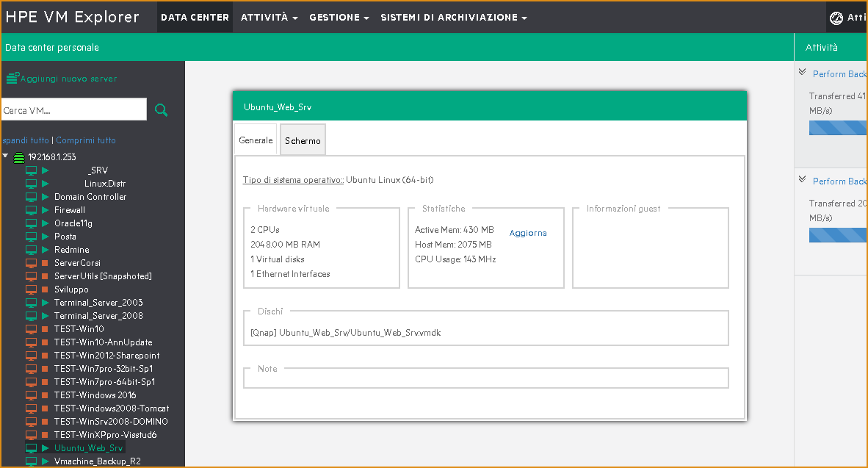Select the Ubuntu_Web_Srv tree entry

click(x=89, y=448)
